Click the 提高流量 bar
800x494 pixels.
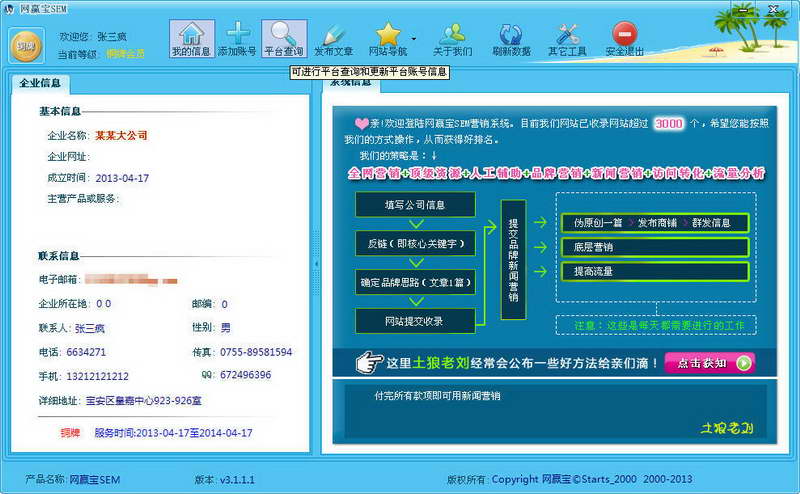click(x=655, y=271)
